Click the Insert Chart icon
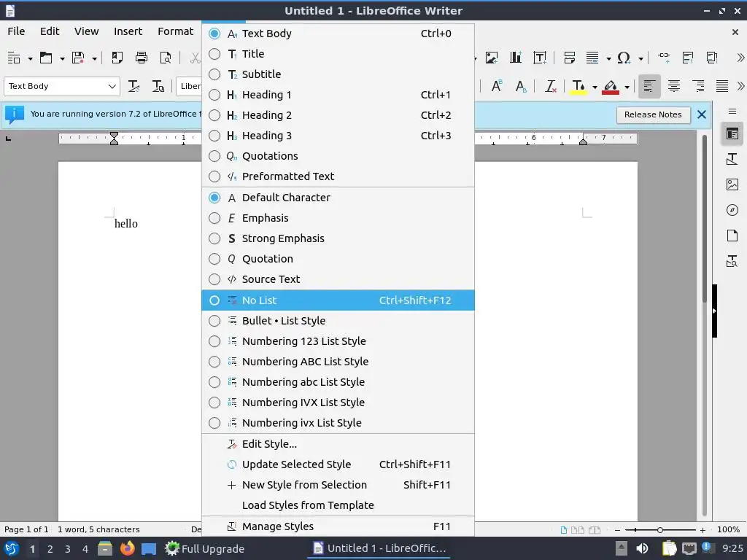Viewport: 747px width, 560px height. (516, 58)
